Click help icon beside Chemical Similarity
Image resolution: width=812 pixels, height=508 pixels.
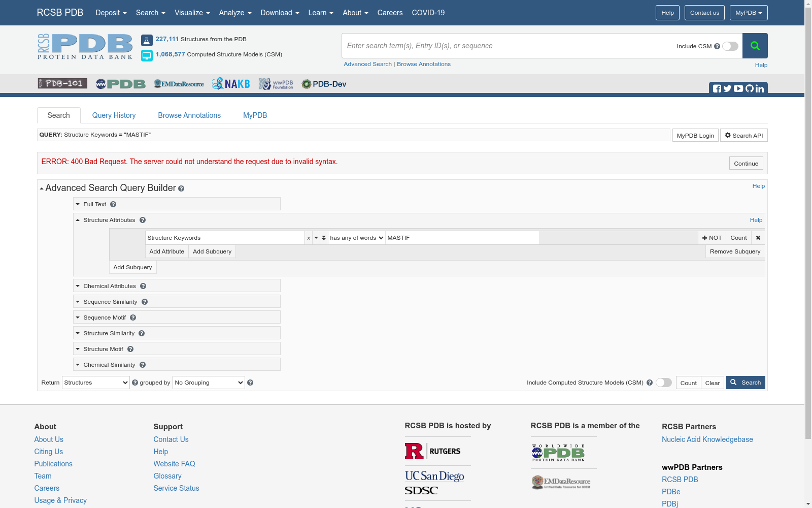[143, 365]
